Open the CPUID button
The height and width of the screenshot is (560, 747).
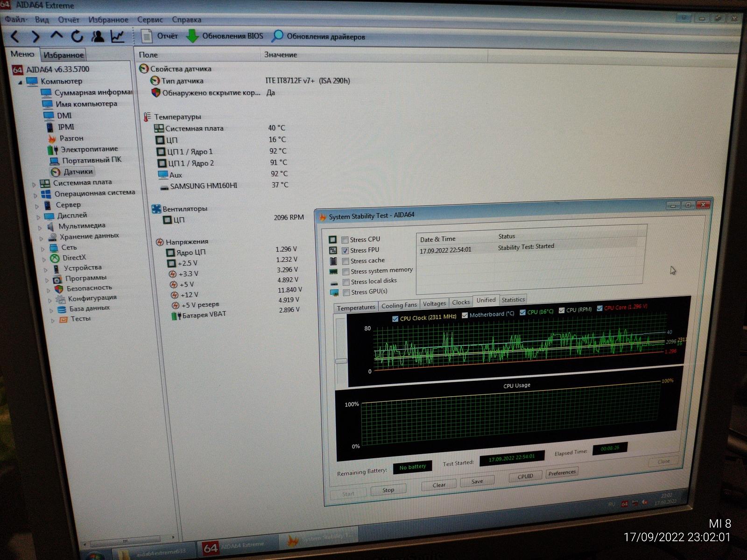525,476
